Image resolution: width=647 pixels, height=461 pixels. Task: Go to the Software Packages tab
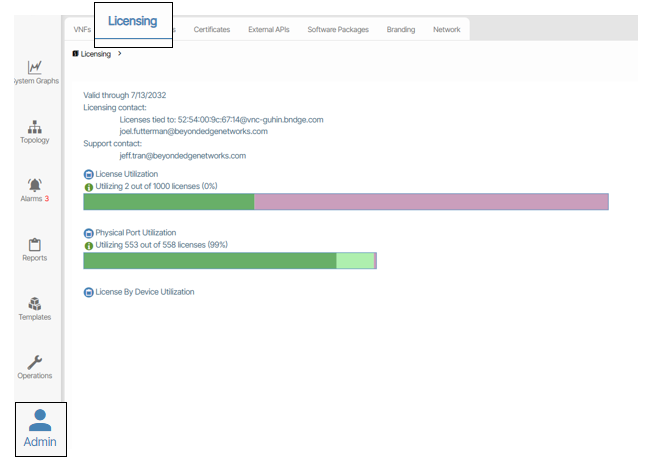pyautogui.click(x=339, y=30)
